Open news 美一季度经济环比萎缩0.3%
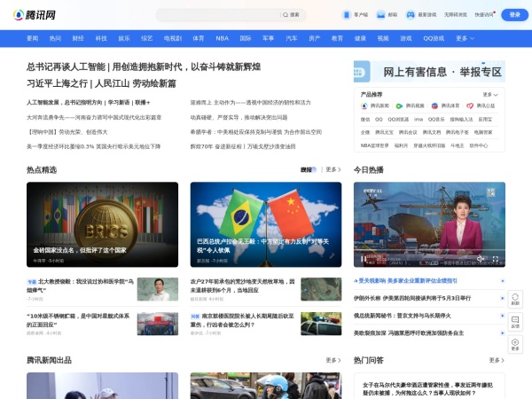Image resolution: width=532 pixels, height=399 pixels. point(93,146)
